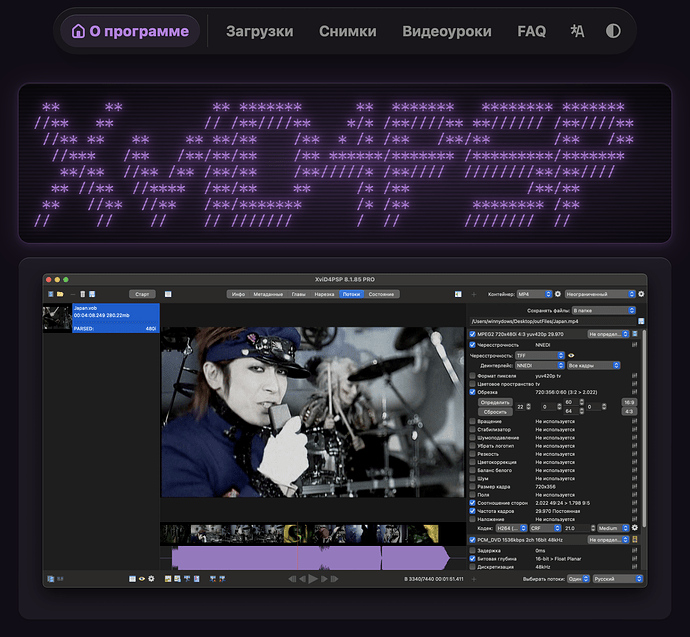Enable the Формат пикселя checkbox
The image size is (690, 637).
[473, 376]
